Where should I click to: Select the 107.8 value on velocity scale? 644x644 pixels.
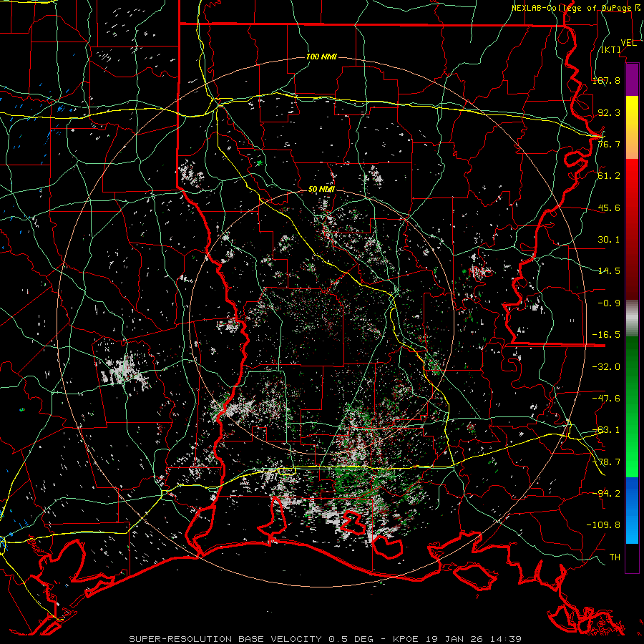[x=606, y=80]
